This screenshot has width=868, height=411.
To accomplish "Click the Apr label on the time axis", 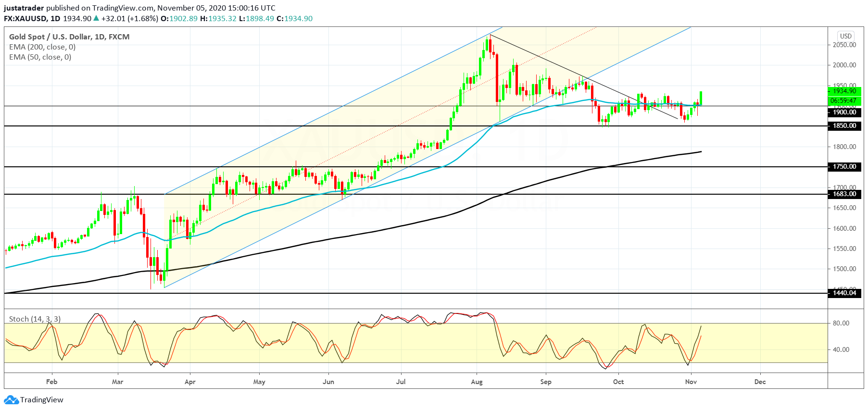I will coord(190,382).
